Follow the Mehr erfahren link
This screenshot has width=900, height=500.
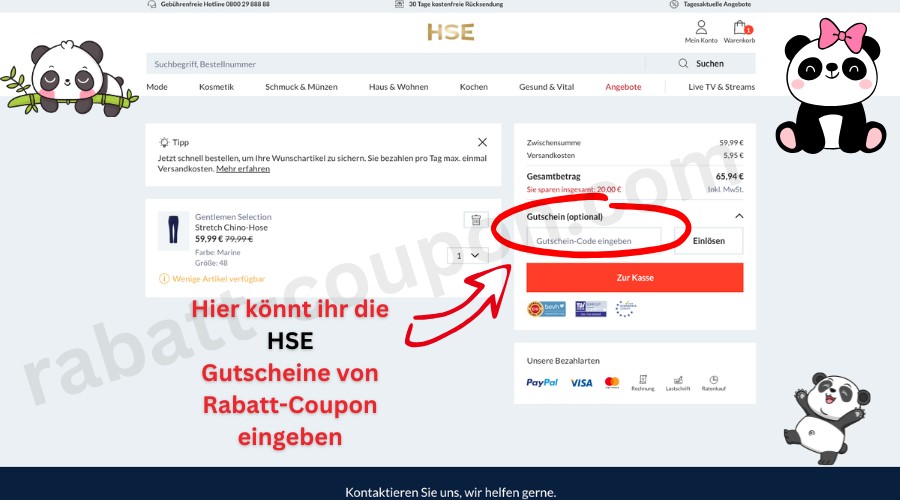[x=243, y=169]
